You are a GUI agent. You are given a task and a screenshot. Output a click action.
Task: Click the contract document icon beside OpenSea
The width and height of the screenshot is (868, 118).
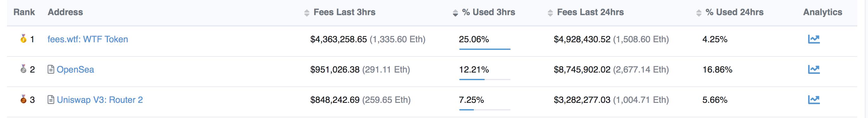tap(51, 70)
